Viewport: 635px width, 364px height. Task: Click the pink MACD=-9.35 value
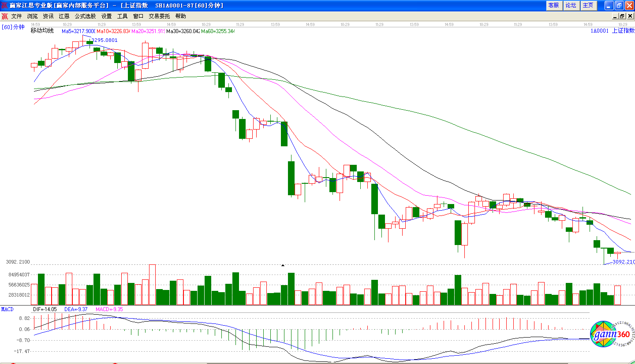pos(109,309)
